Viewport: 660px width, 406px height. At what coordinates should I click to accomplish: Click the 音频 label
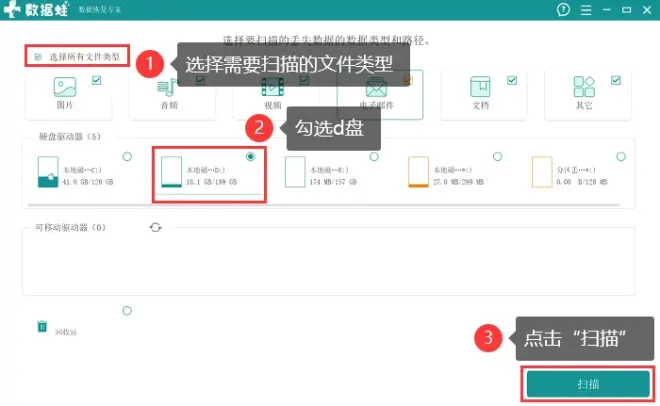169,105
